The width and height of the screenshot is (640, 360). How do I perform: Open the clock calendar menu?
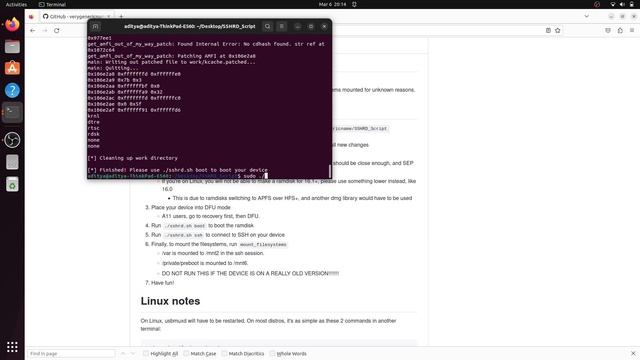(332, 4)
